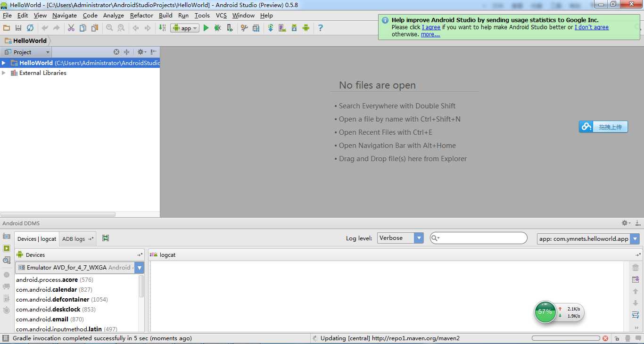Open the File menu

coord(7,16)
